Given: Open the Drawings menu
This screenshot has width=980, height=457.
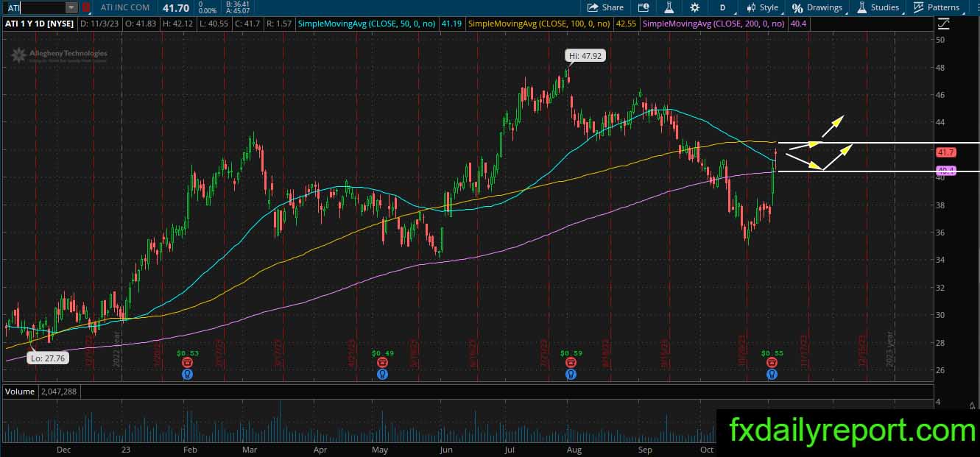Looking at the screenshot, I should pyautogui.click(x=817, y=7).
